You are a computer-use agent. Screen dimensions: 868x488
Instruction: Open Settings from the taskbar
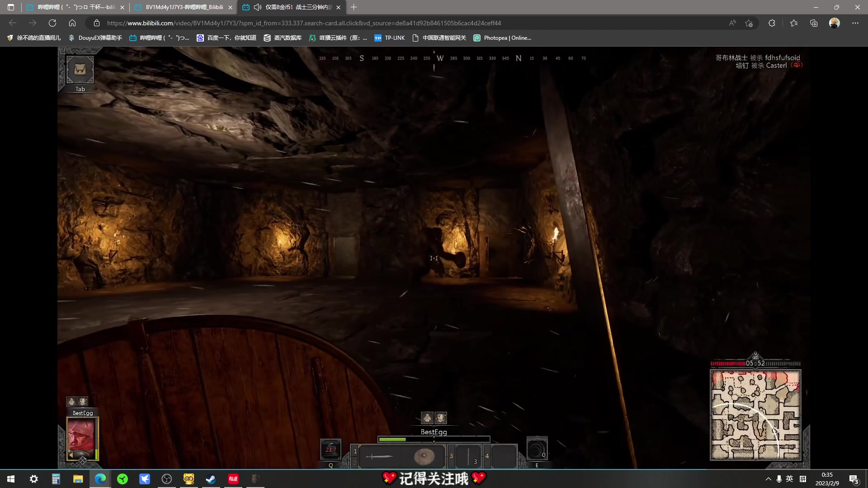(x=33, y=479)
